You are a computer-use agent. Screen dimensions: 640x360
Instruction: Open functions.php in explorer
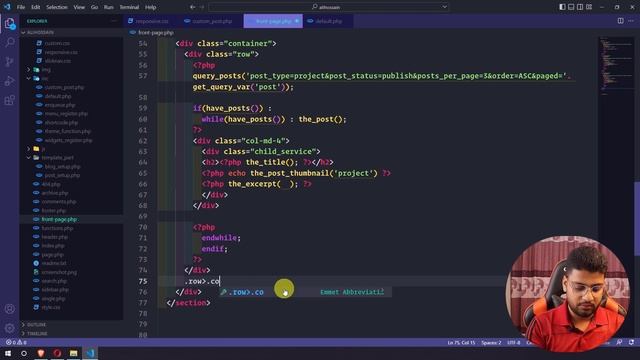(x=57, y=228)
